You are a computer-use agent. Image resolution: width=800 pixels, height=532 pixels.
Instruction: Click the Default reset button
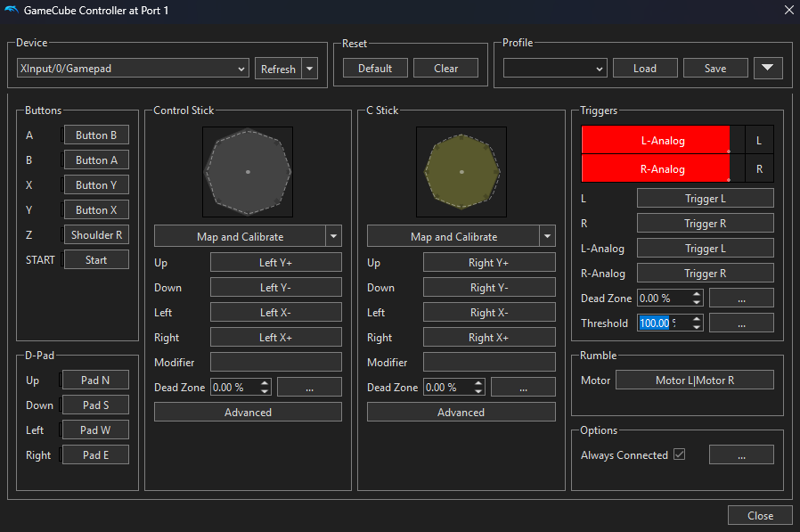click(x=375, y=68)
